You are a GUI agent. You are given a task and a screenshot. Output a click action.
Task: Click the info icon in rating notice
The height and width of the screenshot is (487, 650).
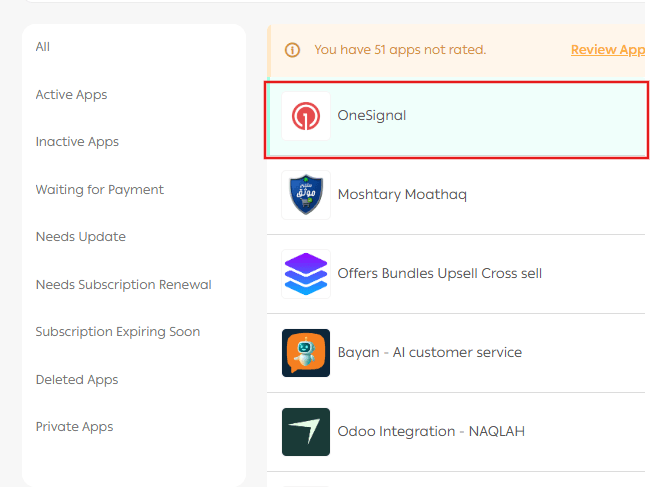coord(293,50)
